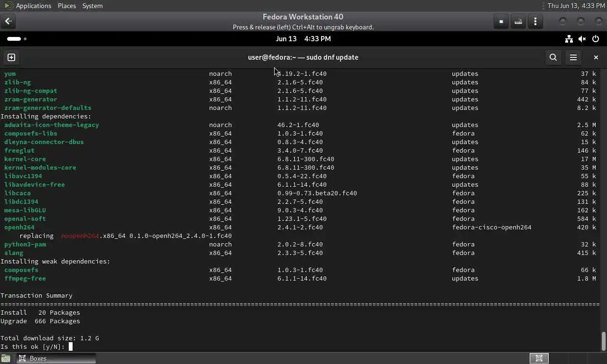Image resolution: width=607 pixels, height=364 pixels.
Task: Open the Boxes send-keys keyboard button
Action: point(518,21)
